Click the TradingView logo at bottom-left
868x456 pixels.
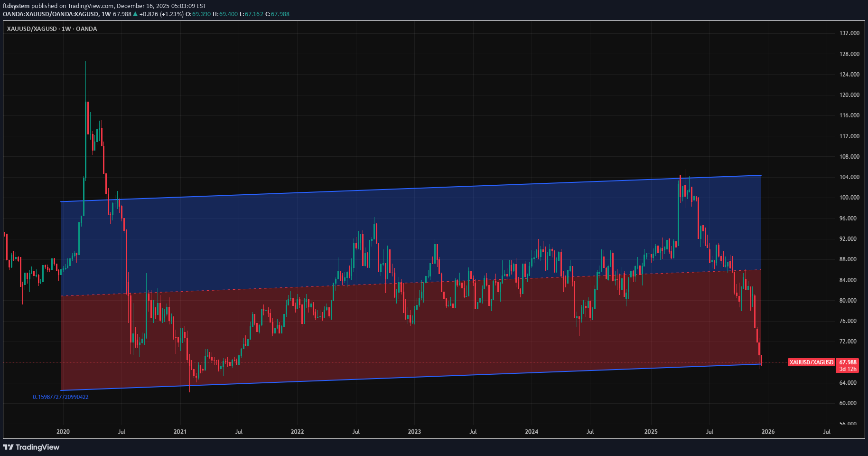[31, 447]
